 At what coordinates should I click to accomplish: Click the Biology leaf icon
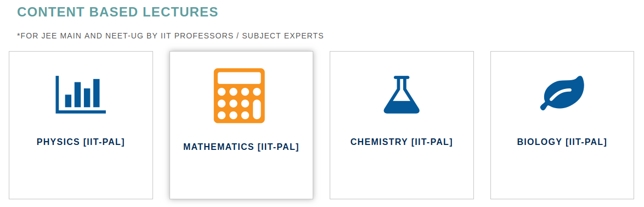click(x=562, y=93)
